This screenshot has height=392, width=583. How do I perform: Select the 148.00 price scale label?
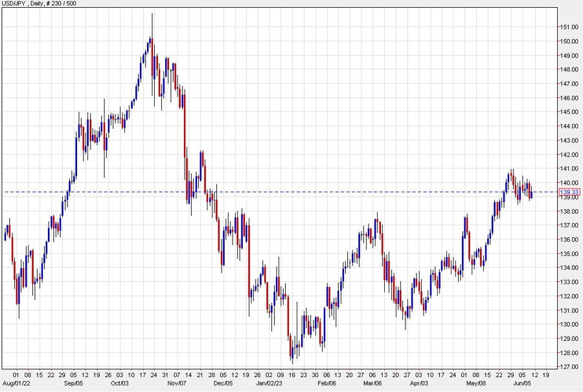point(567,70)
